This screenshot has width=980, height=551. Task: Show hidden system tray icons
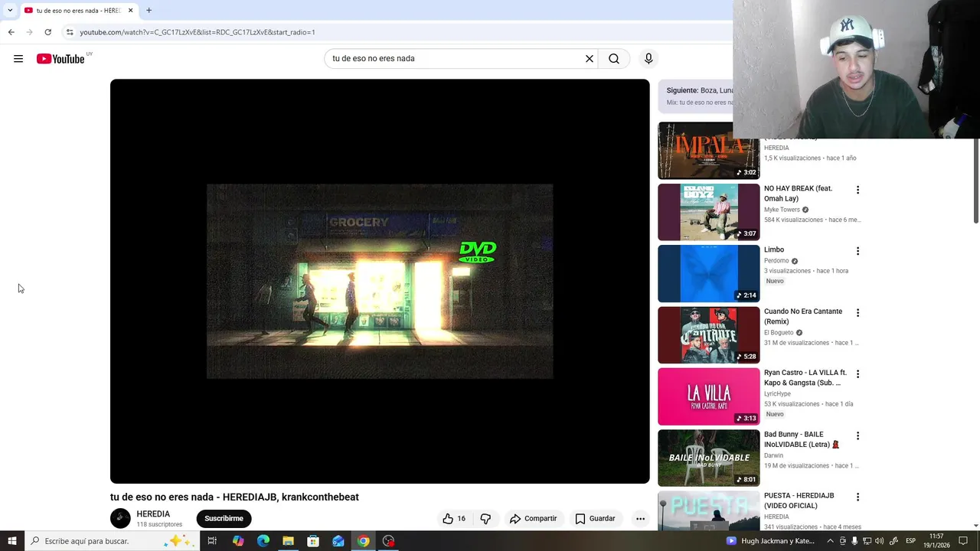pos(830,541)
